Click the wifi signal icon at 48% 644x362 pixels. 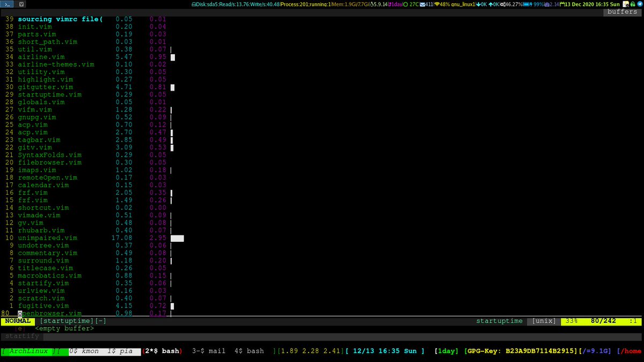tap(437, 4)
